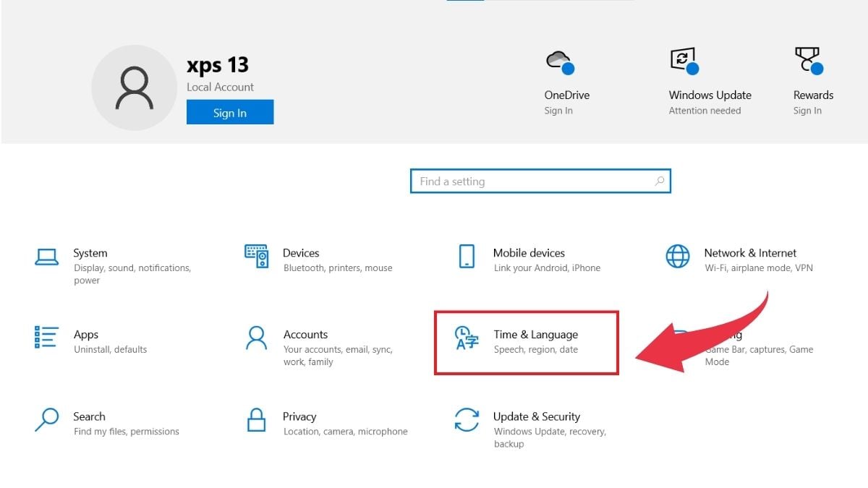868x488 pixels.
Task: Click 'Your accounts, email, sync' description
Action: [x=338, y=356]
